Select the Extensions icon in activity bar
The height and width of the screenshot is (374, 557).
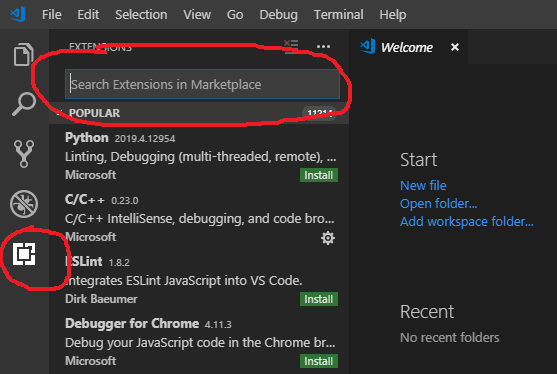(24, 254)
